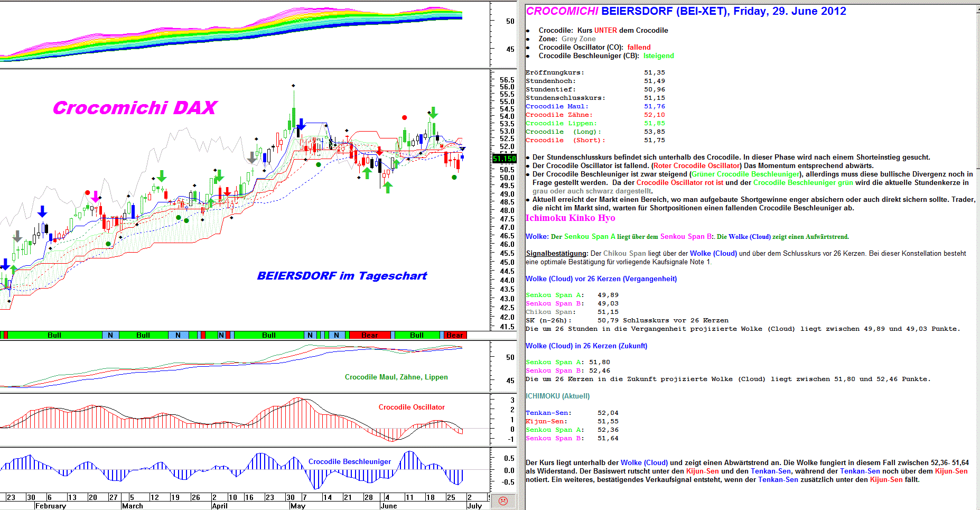Click the red sad-face icon below the chart
The height and width of the screenshot is (510, 980).
503,500
